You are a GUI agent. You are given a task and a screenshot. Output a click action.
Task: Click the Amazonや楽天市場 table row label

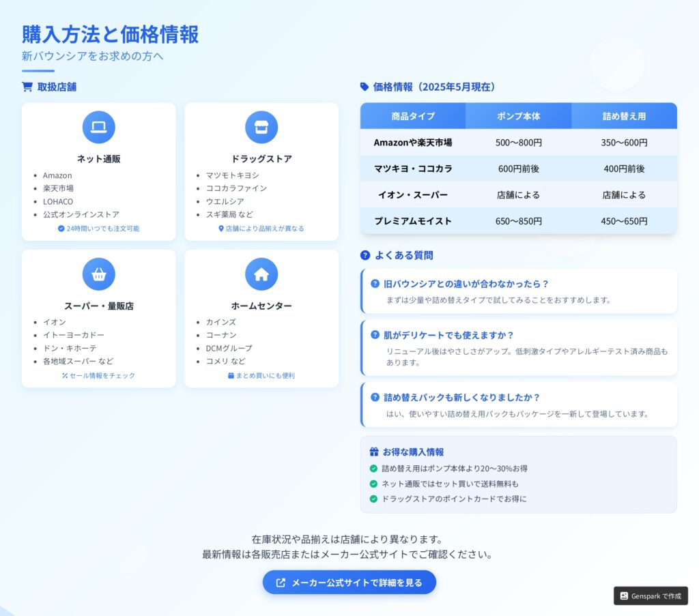tap(413, 143)
